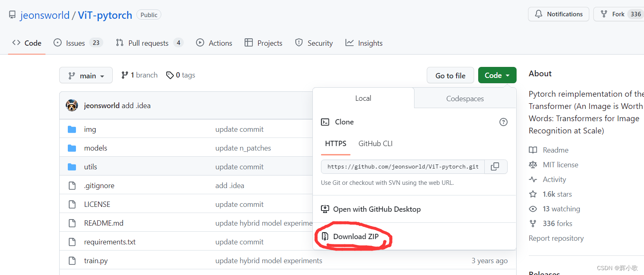Open the requirements.txt file name

(x=110, y=242)
